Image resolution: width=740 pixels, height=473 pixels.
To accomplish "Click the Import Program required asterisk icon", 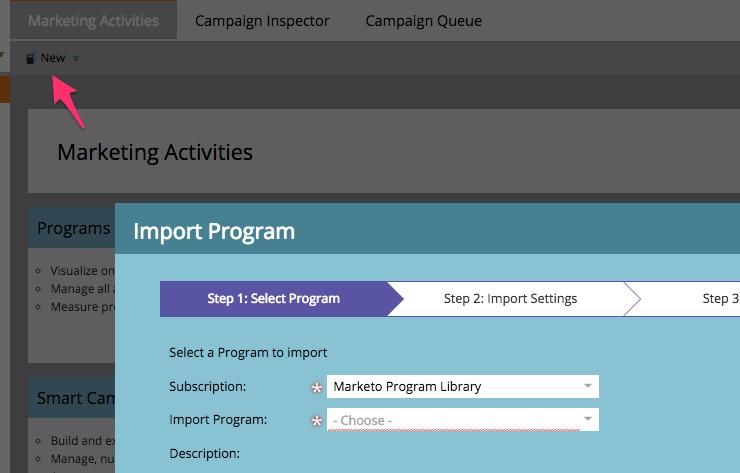I will (x=317, y=421).
